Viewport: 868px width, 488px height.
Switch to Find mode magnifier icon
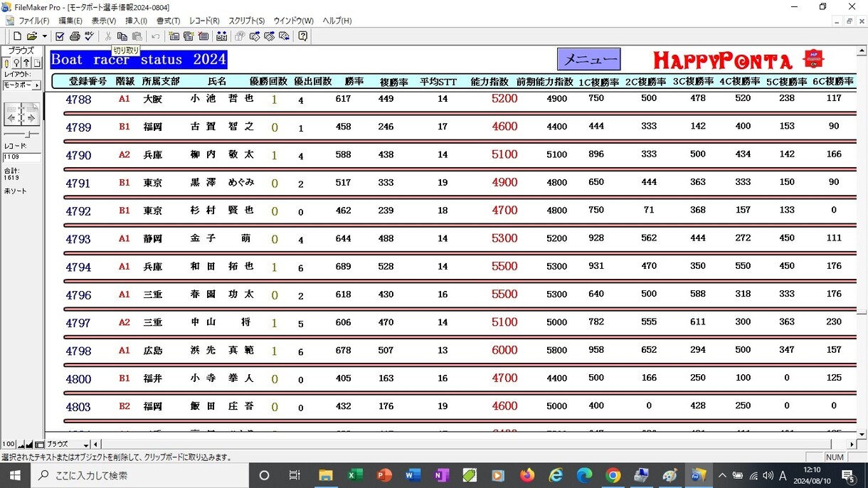[17, 63]
